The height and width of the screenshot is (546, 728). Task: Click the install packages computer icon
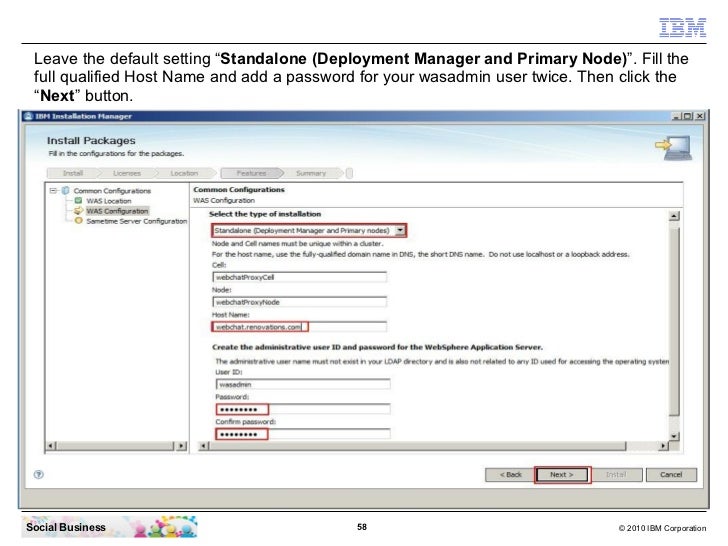click(674, 148)
